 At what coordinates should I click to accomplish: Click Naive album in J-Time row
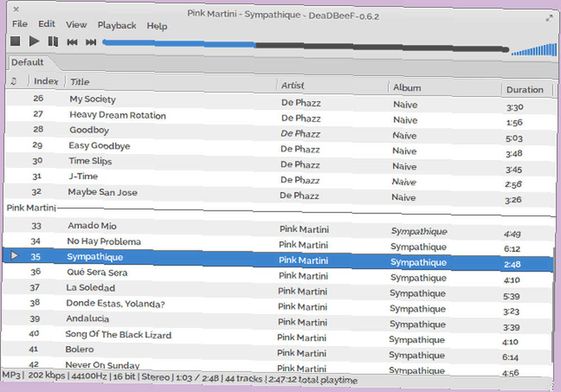(x=404, y=182)
